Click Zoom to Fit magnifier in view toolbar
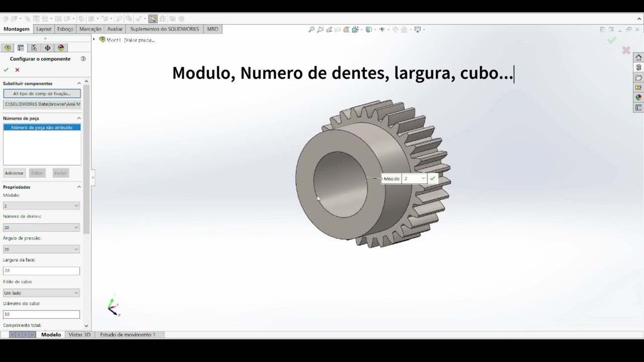Image resolution: width=644 pixels, height=362 pixels. click(x=311, y=30)
